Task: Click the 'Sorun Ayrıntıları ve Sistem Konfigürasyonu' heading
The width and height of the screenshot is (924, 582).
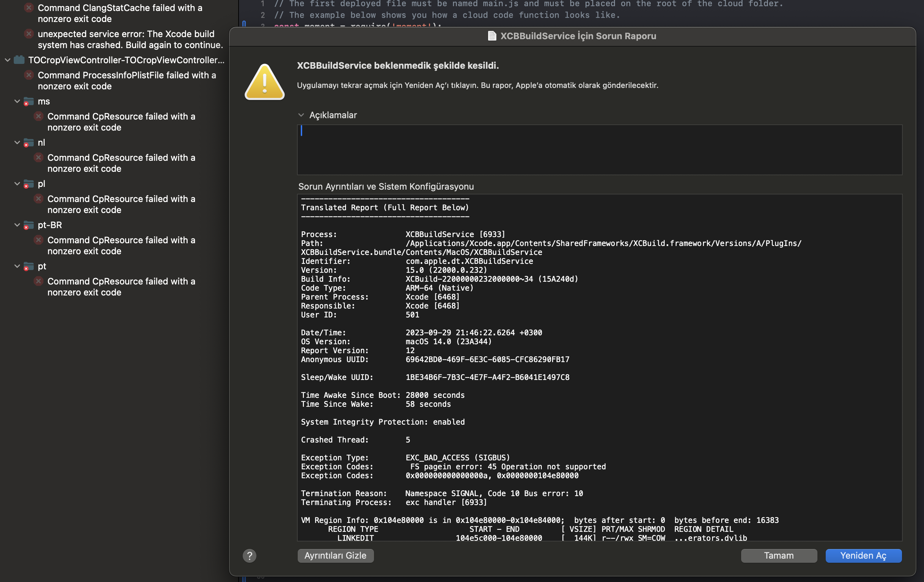Action: 386,186
